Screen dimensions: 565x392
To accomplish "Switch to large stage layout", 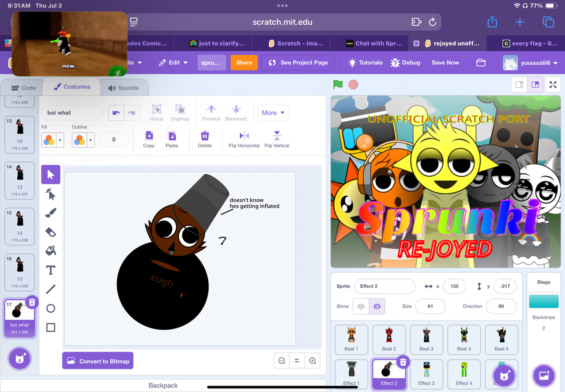I will click(x=535, y=85).
